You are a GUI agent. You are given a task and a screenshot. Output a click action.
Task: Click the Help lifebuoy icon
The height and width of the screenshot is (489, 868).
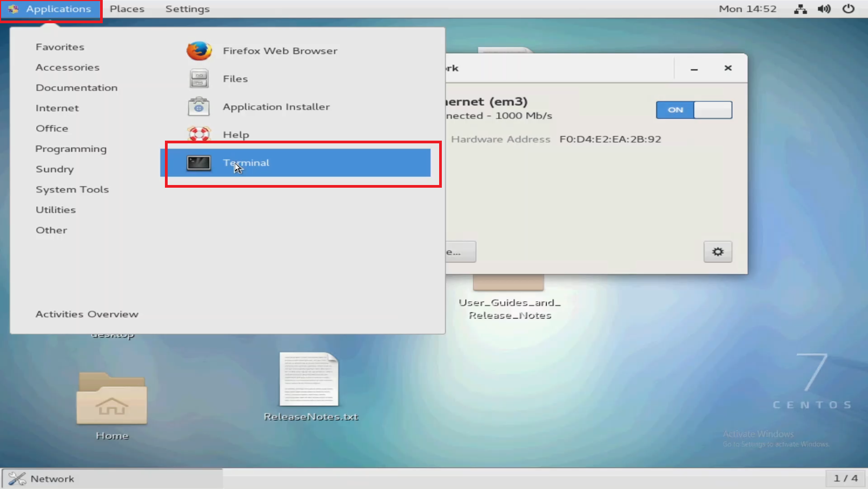(199, 134)
